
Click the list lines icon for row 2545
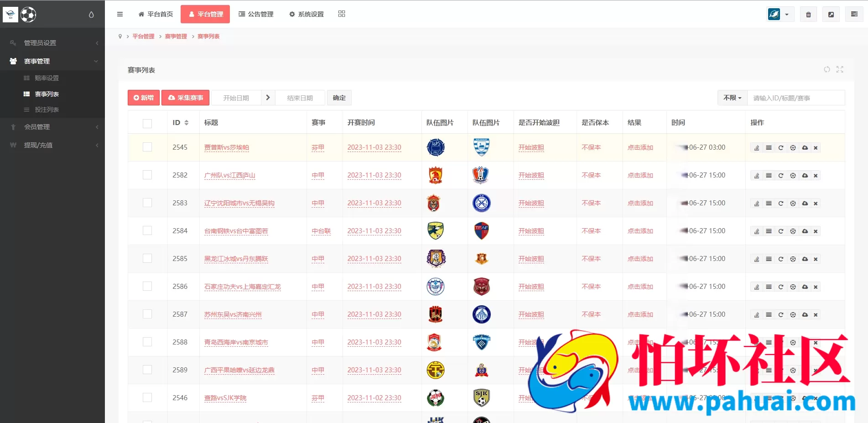coord(769,148)
